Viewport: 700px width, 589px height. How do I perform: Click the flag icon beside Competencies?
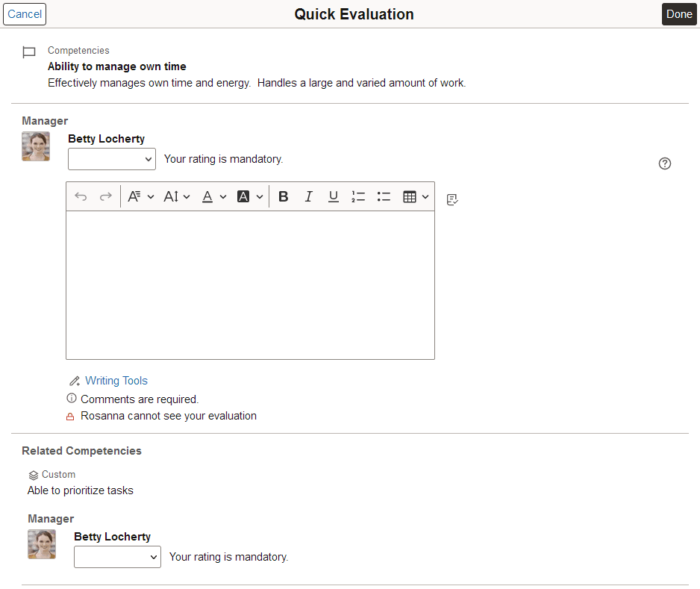[x=28, y=52]
